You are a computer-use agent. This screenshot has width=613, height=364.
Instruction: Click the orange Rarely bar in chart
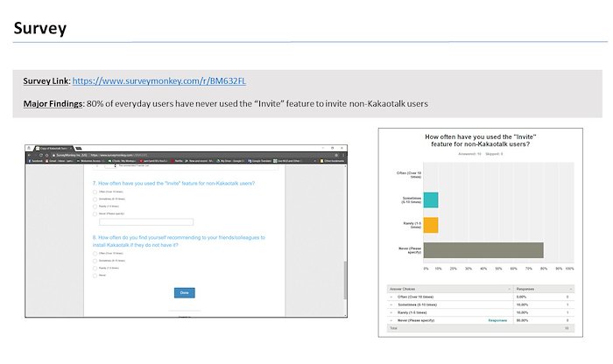tap(431, 226)
